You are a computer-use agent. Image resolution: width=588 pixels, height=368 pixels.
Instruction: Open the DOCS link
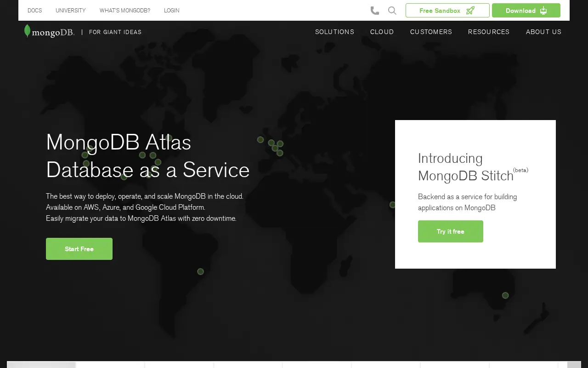tap(34, 11)
